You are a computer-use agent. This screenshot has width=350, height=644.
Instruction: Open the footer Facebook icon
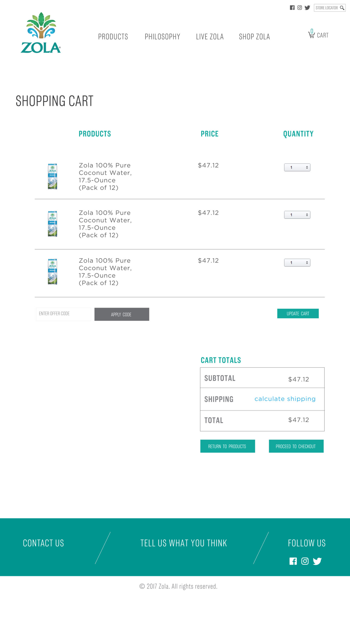pos(293,561)
